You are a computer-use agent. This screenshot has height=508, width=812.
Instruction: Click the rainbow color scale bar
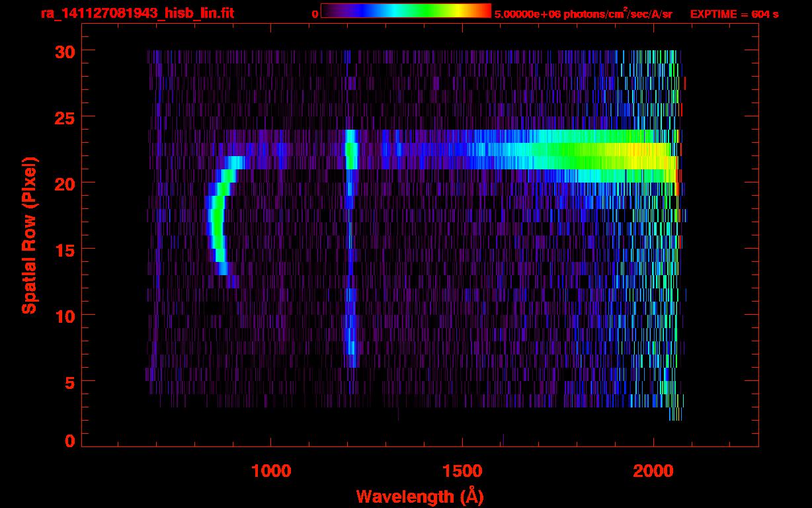(406, 11)
